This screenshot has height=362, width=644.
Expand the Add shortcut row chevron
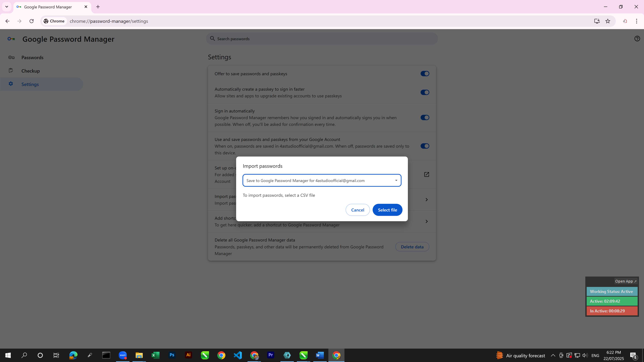coord(426,221)
